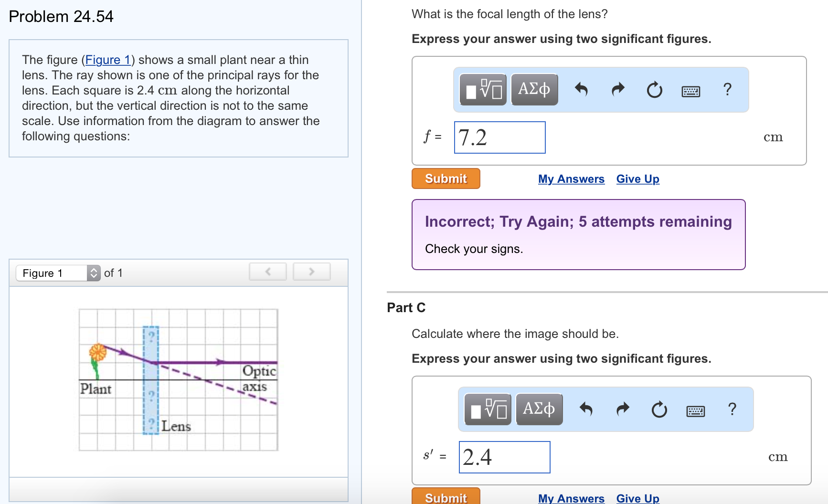
Task: Redo edit in Part C answer
Action: coord(623,409)
